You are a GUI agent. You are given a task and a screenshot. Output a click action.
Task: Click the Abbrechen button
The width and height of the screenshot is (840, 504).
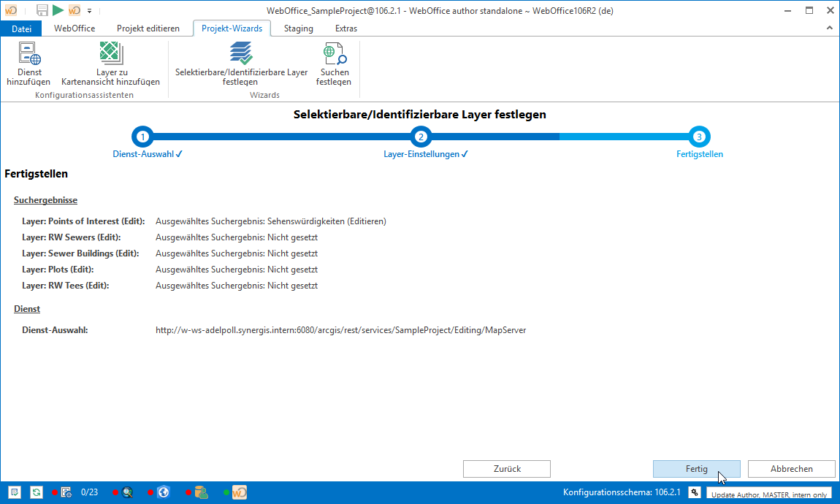791,469
